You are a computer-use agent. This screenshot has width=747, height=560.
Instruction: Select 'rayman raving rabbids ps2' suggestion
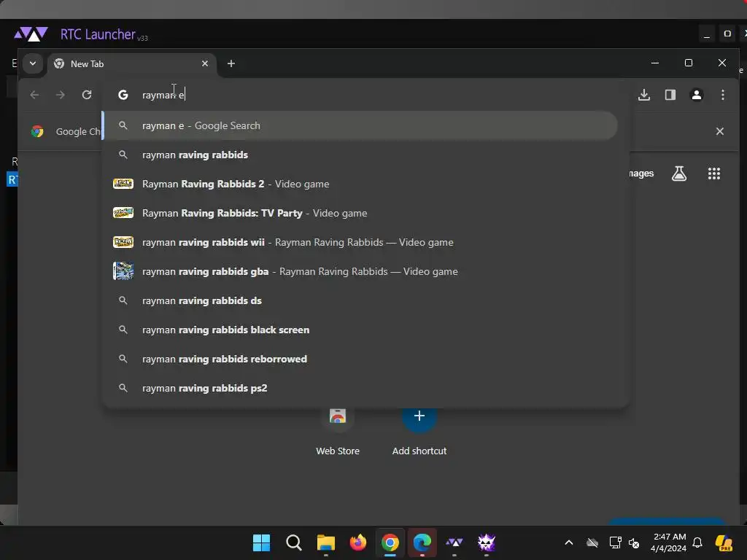[360, 388]
